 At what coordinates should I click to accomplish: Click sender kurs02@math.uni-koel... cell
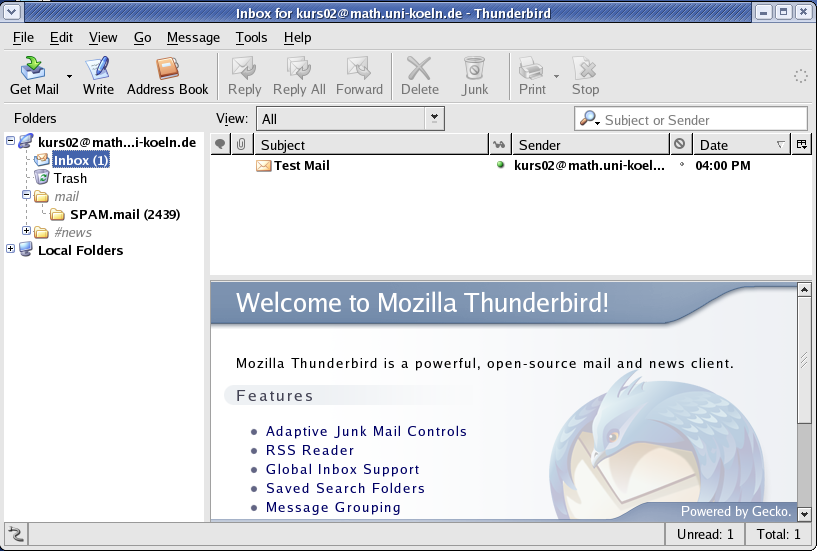point(589,166)
